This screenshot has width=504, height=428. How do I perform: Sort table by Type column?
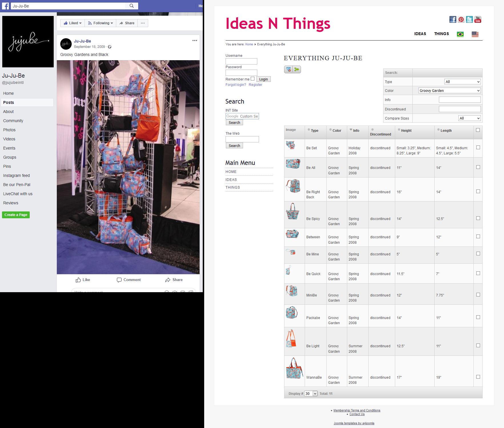pyautogui.click(x=314, y=130)
